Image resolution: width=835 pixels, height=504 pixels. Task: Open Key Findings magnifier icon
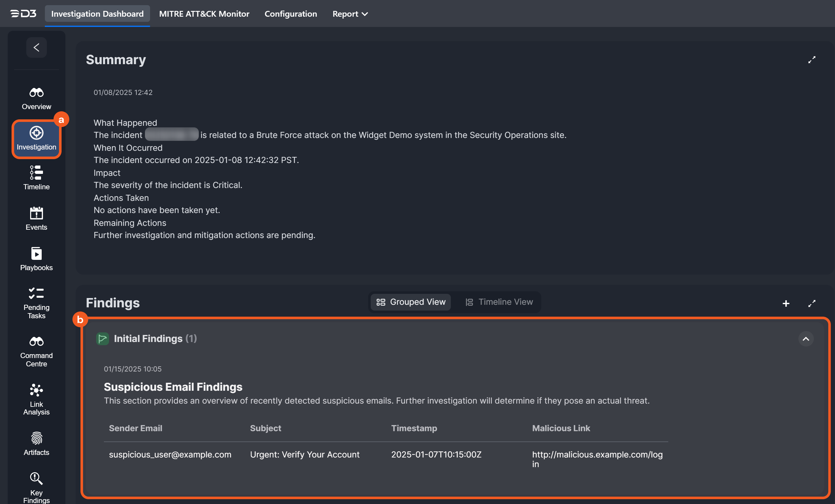(36, 479)
